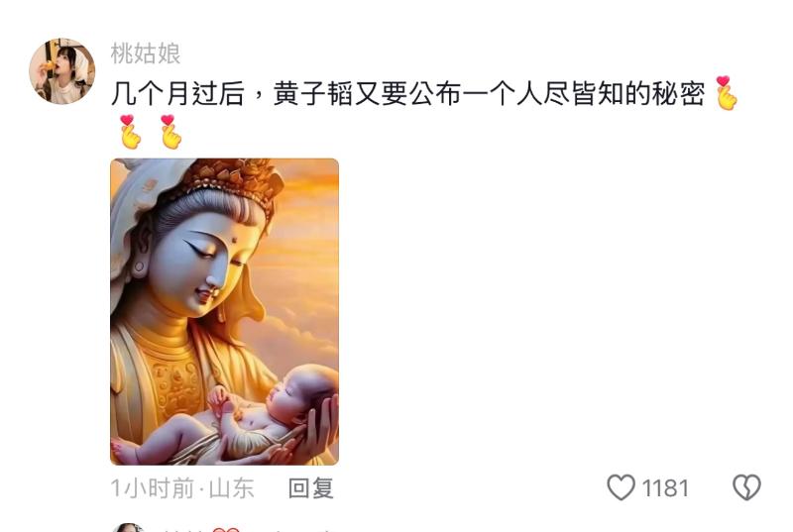Reply to the comment using 回复
Viewport: 793px width, 532px height.
(x=310, y=488)
